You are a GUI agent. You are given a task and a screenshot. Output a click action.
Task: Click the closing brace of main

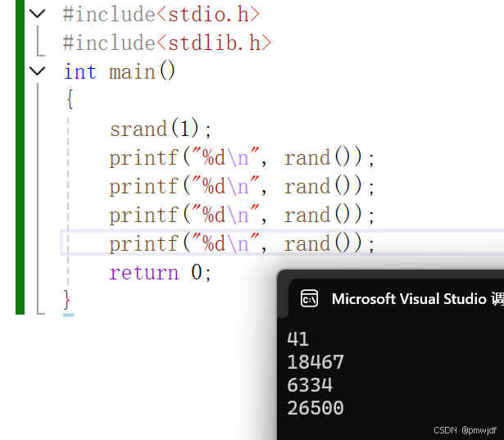(67, 300)
